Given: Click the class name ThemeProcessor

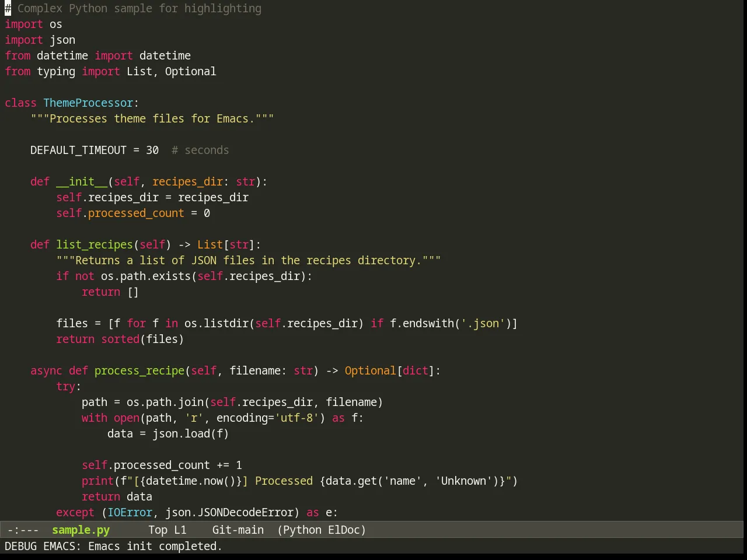Looking at the screenshot, I should [x=88, y=103].
